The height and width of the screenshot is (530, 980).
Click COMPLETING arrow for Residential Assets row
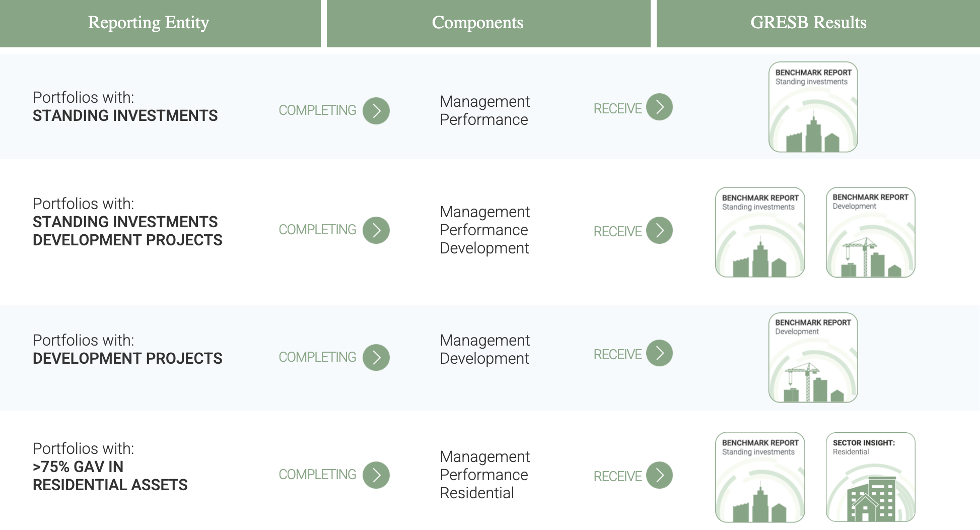[376, 475]
